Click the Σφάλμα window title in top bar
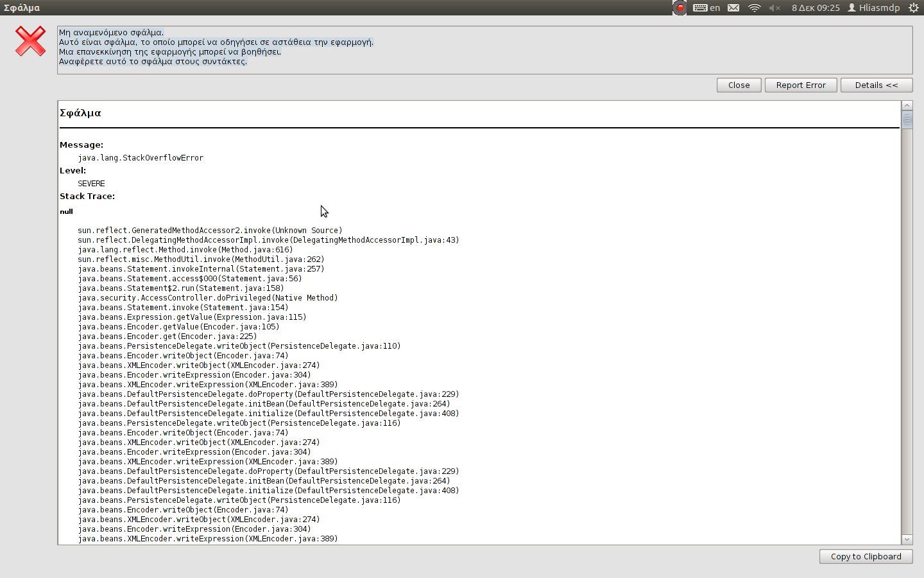 point(22,8)
